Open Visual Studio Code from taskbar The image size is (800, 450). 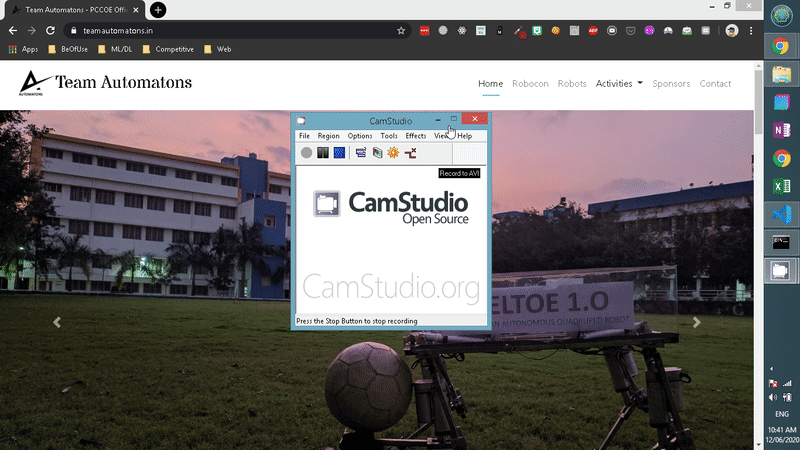pyautogui.click(x=781, y=214)
